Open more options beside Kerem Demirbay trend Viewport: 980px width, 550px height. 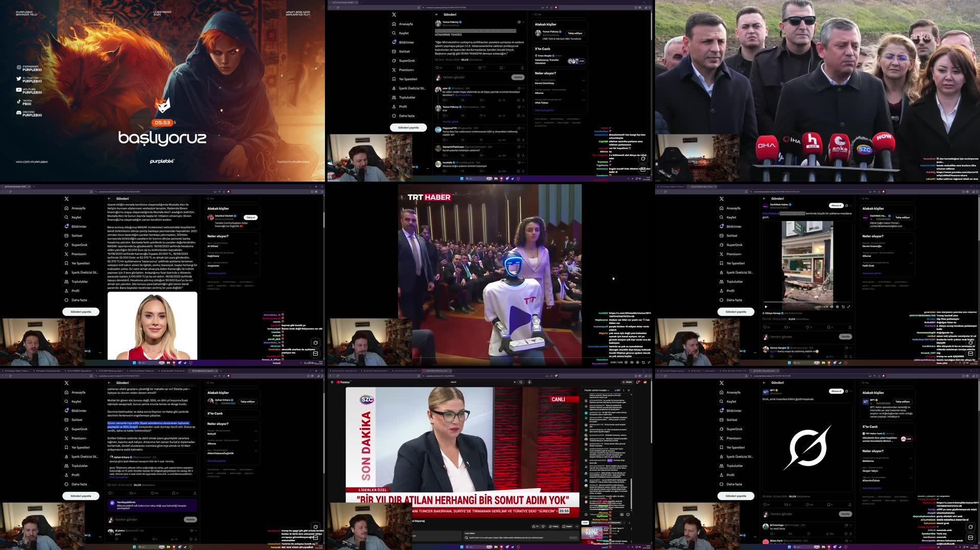click(x=583, y=81)
